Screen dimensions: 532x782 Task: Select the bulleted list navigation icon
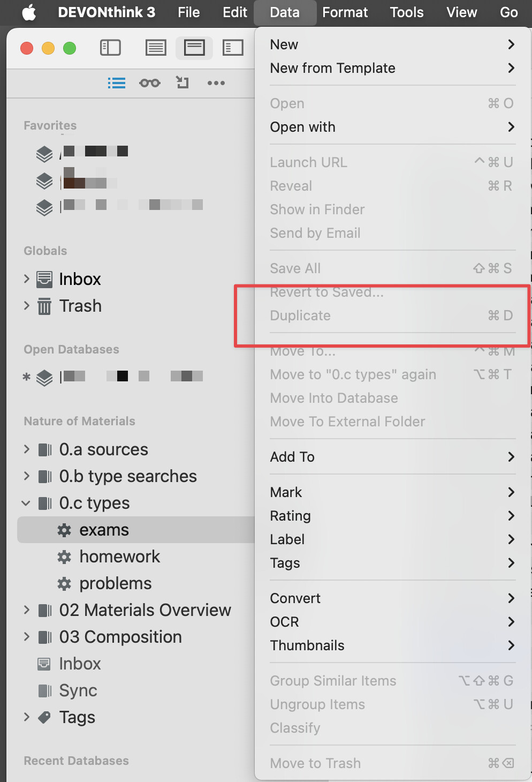tap(116, 83)
